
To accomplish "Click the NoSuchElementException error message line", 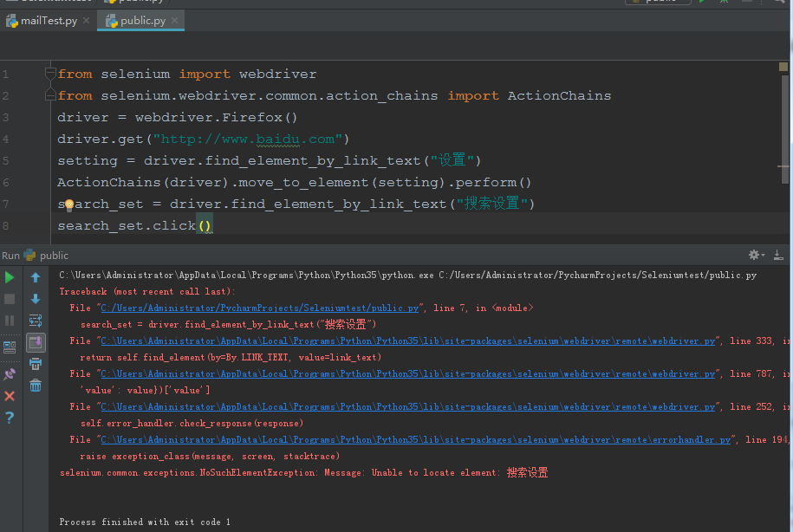I will (303, 473).
